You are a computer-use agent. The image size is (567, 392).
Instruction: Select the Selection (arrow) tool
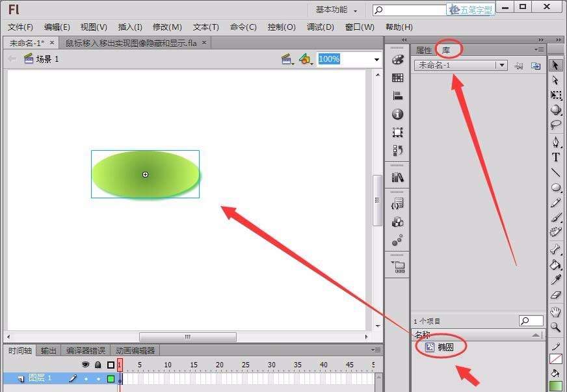556,65
